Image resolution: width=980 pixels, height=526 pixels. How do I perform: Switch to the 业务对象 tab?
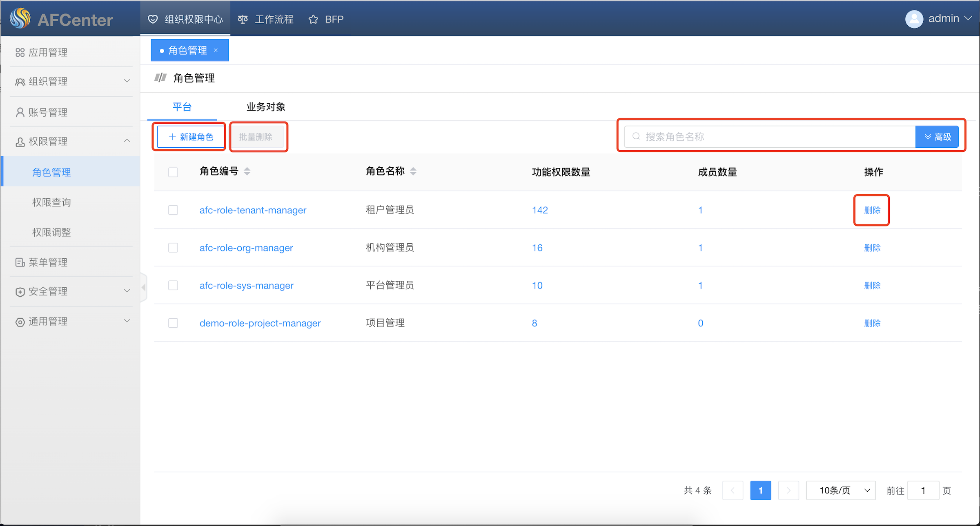266,107
